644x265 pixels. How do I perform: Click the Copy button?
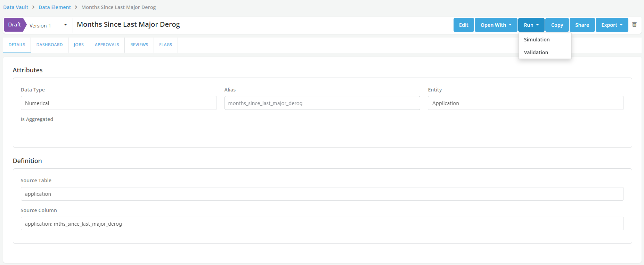(557, 25)
